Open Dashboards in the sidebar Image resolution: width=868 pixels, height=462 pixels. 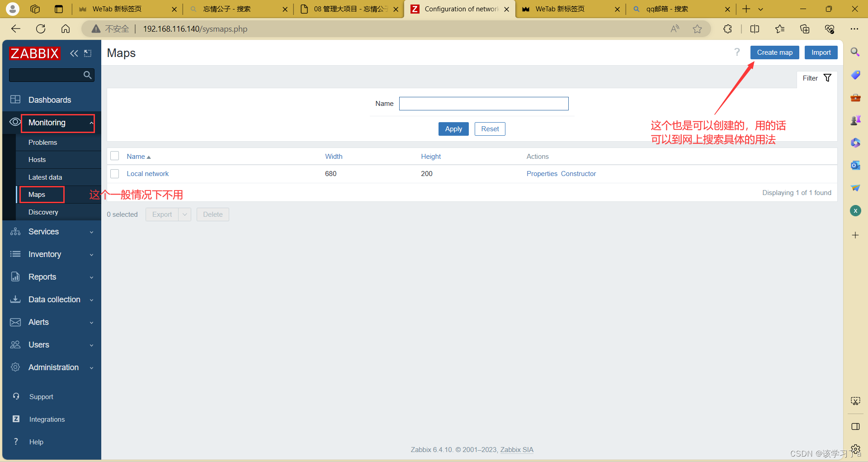click(x=50, y=100)
